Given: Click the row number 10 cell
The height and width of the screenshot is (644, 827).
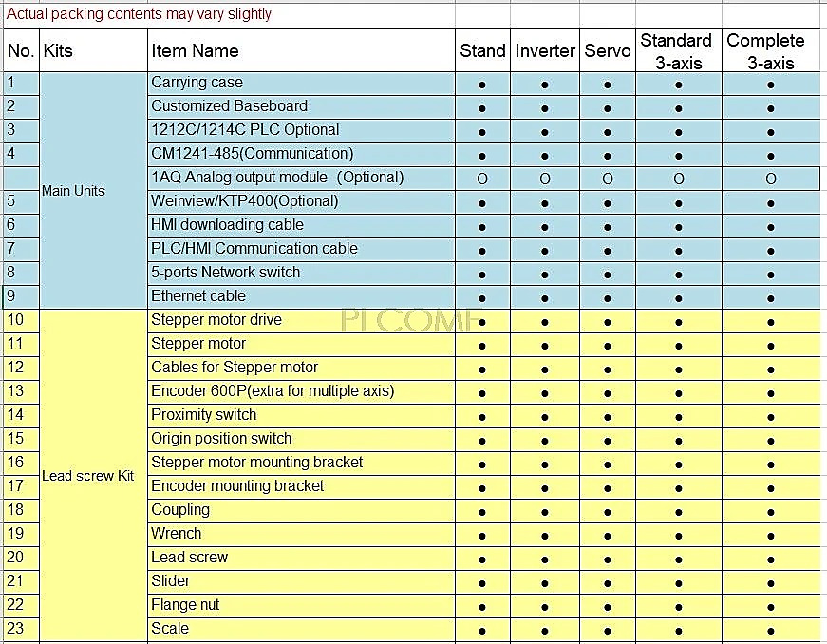Looking at the screenshot, I should (21, 321).
